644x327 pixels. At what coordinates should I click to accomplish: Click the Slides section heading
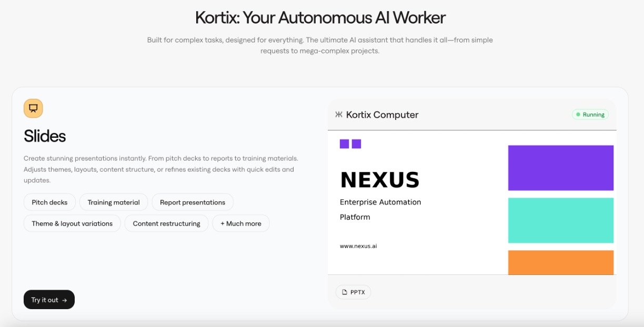45,136
